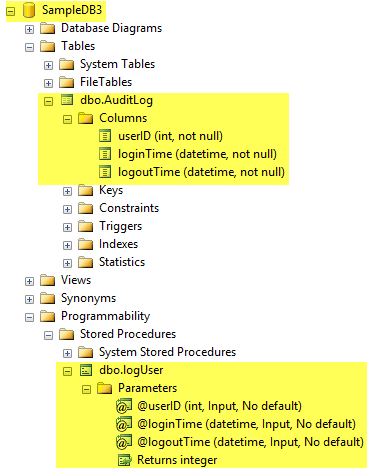Click the @userID parameter icon

point(124,406)
